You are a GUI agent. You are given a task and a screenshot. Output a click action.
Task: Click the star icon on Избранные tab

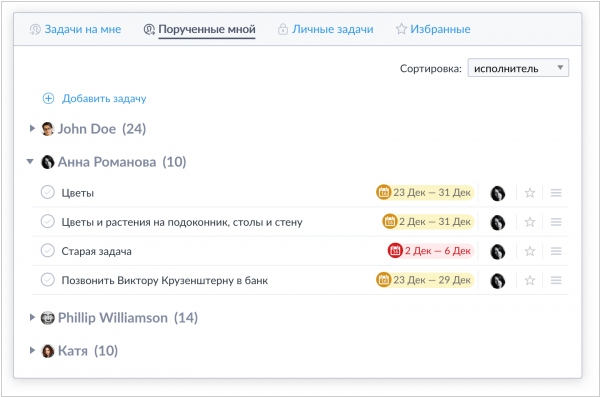pyautogui.click(x=401, y=29)
